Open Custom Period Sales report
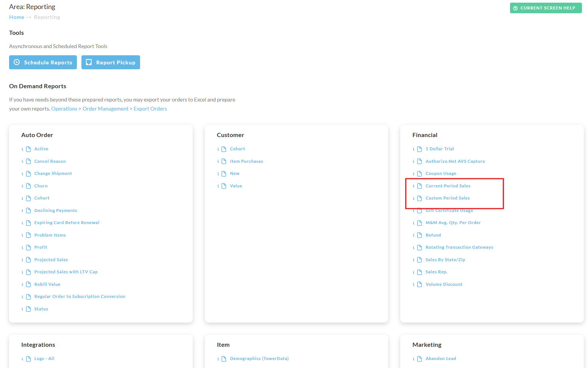The height and width of the screenshot is (368, 588). [x=448, y=198]
